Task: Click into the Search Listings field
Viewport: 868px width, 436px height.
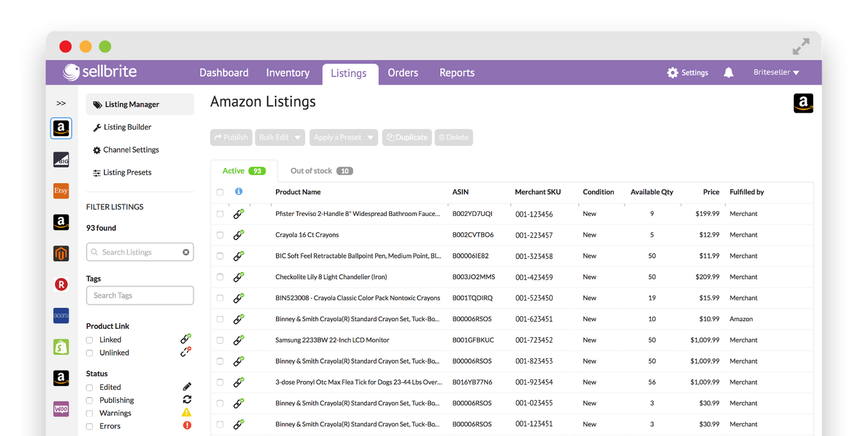Action: coord(140,252)
